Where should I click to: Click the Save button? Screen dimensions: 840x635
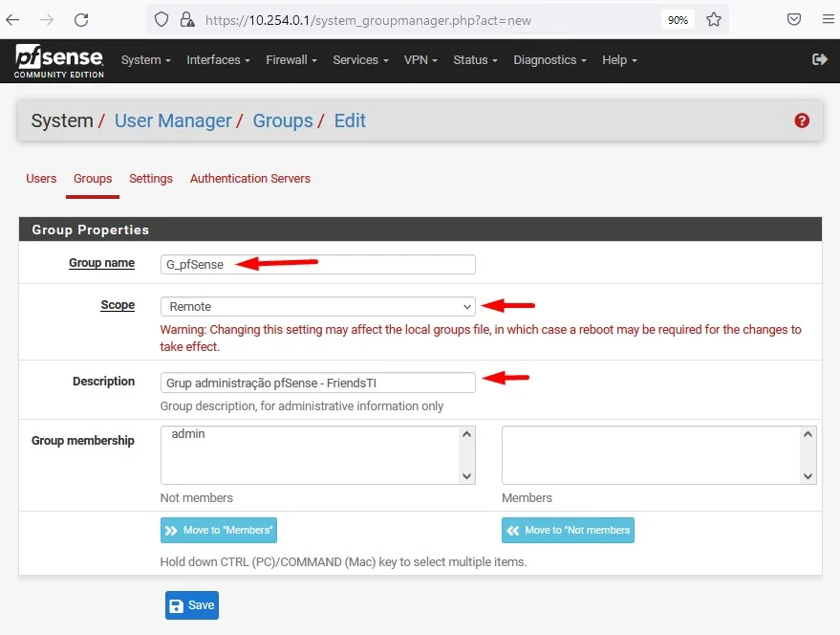[192, 605]
